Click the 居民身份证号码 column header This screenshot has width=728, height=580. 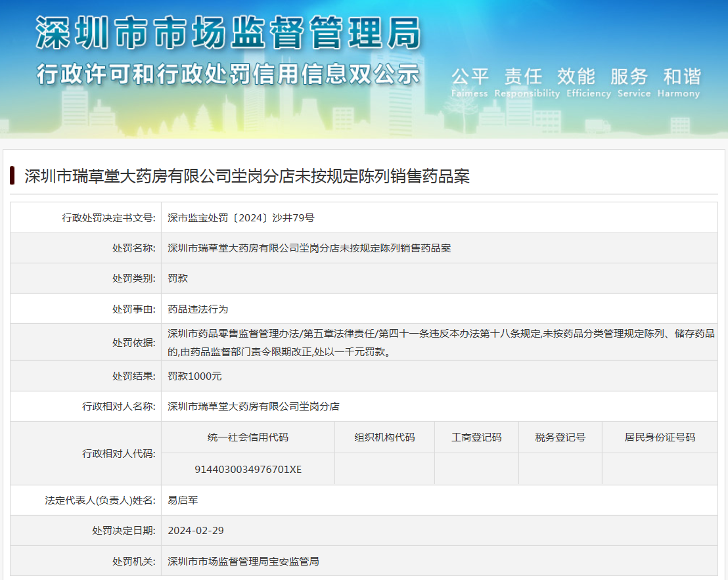[660, 437]
